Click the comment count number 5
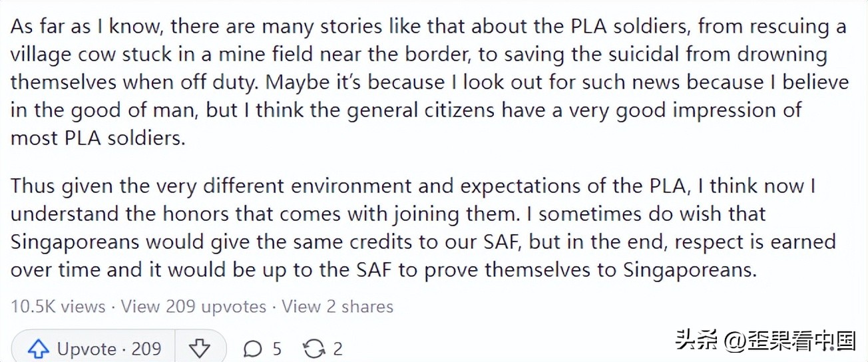The image size is (868, 362). 277,348
